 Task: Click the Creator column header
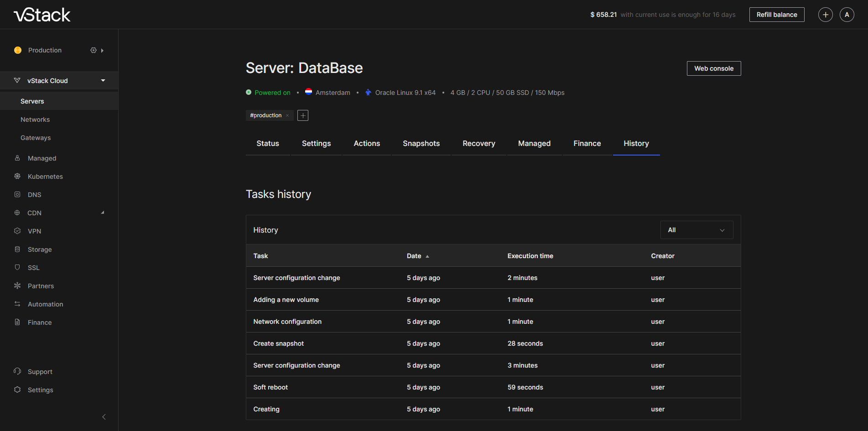point(662,256)
